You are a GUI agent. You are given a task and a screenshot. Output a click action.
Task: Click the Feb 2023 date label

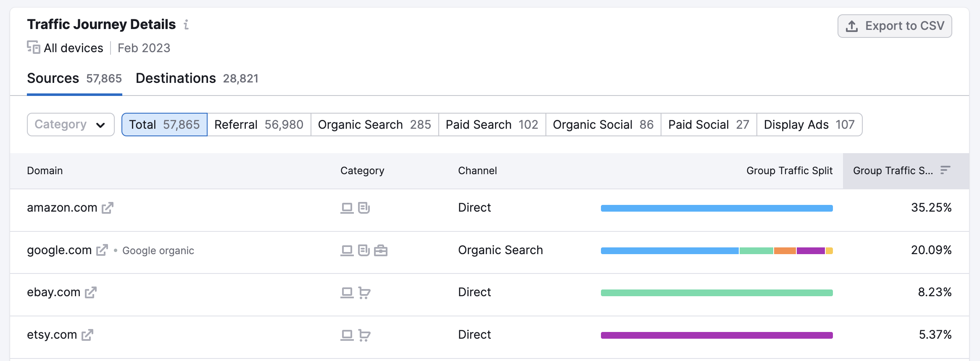pos(144,48)
